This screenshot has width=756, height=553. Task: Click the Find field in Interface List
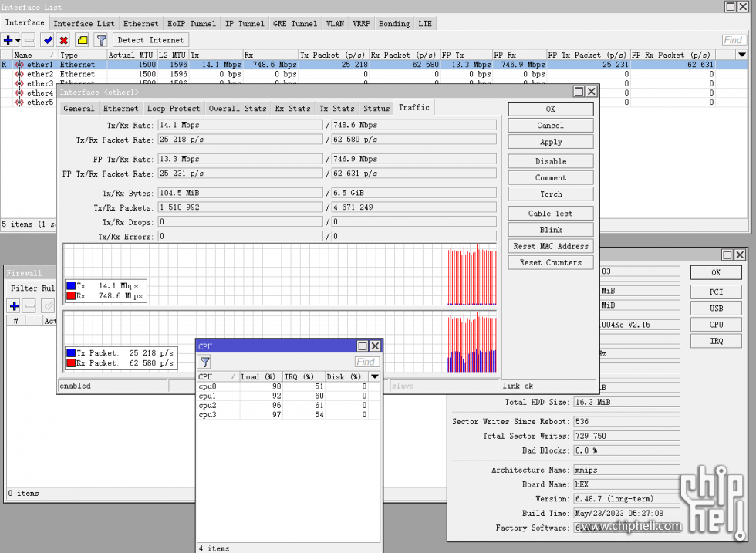pos(734,40)
